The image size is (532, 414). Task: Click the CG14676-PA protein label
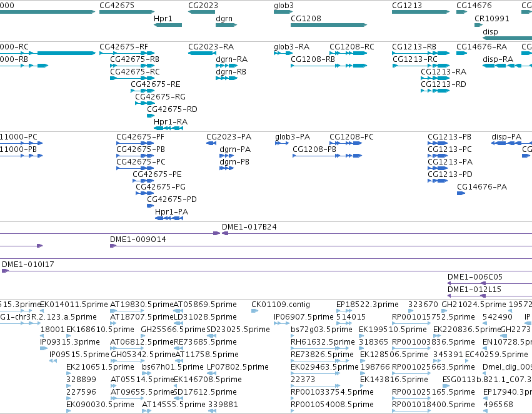482,186
